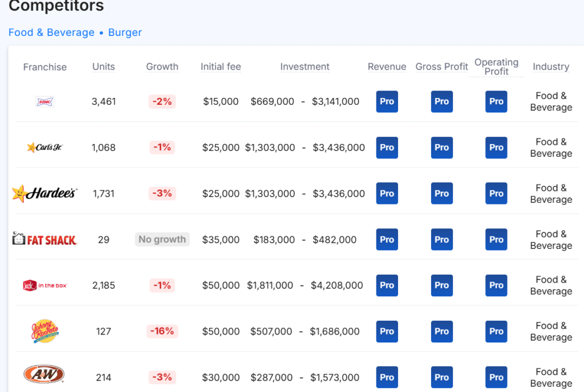584x392 pixels.
Task: Open the Hardee's franchise logo
Action: tap(44, 193)
